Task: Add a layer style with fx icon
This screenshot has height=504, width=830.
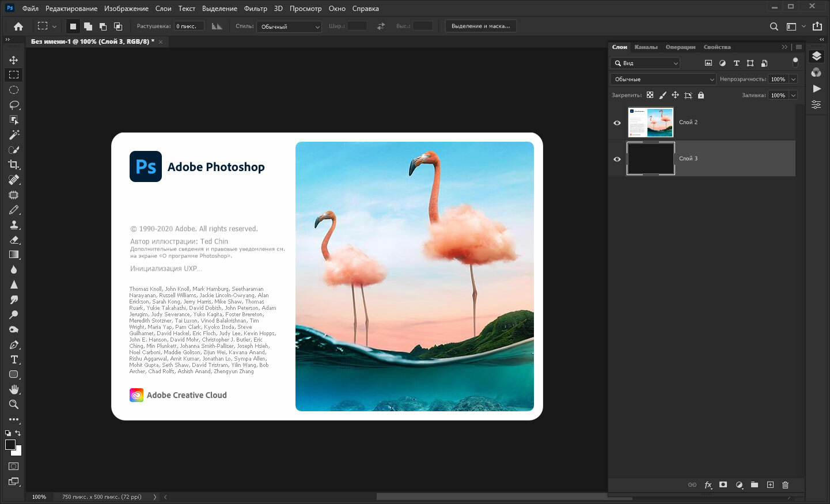Action: point(708,485)
